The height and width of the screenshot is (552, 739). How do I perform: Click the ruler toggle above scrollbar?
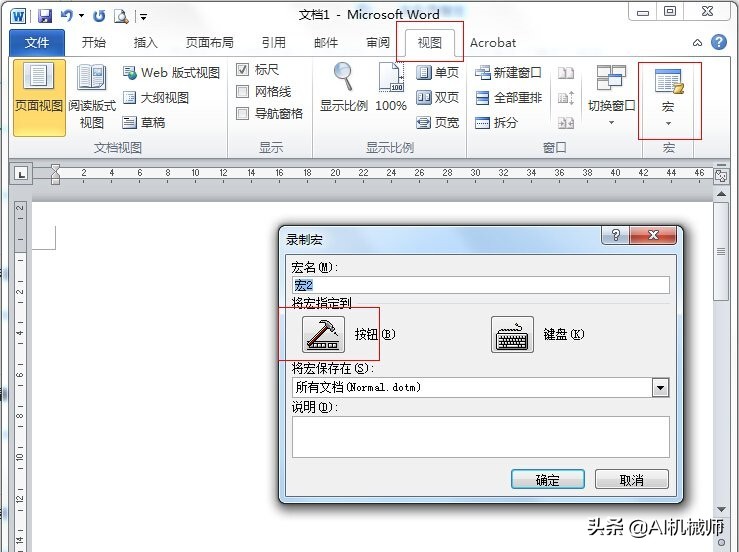721,176
